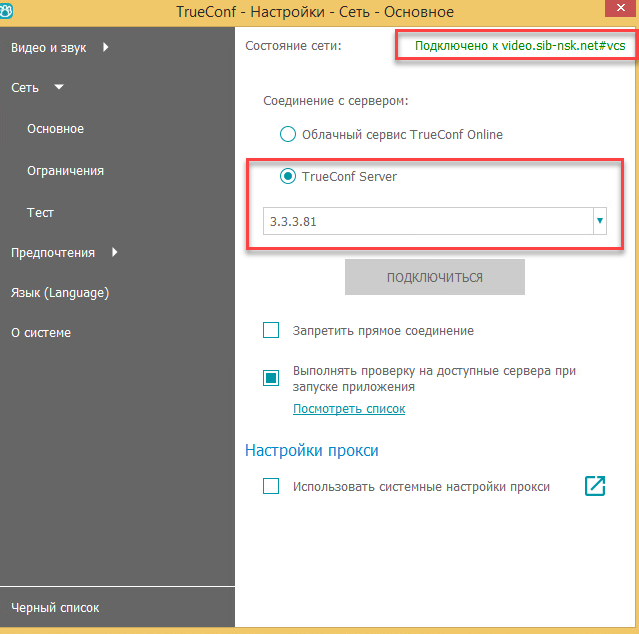Enable Запретить прямое соединение checkbox
This screenshot has height=634, width=639.
pyautogui.click(x=271, y=330)
